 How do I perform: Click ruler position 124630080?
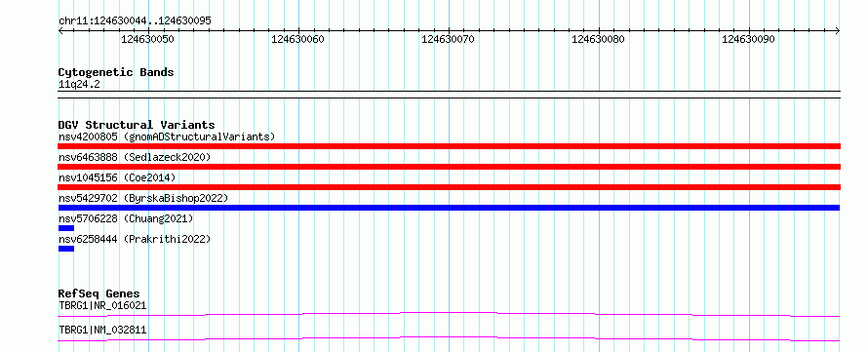tap(599, 39)
